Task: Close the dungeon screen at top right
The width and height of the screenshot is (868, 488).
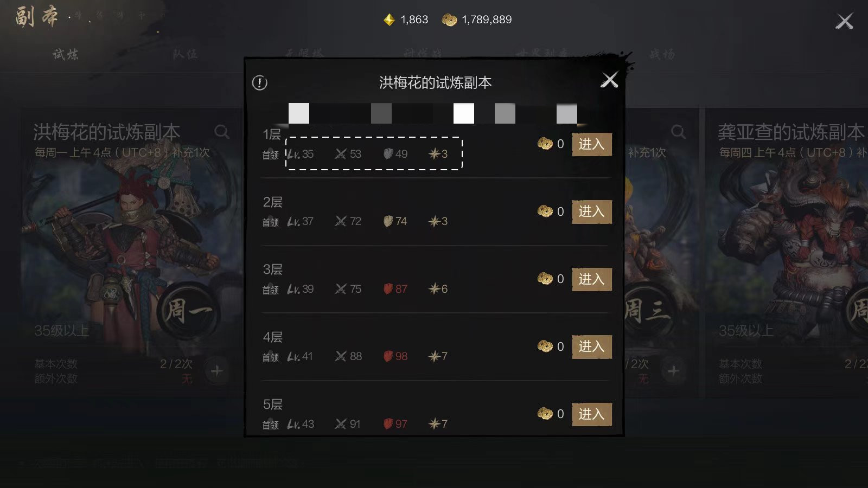Action: tap(844, 21)
